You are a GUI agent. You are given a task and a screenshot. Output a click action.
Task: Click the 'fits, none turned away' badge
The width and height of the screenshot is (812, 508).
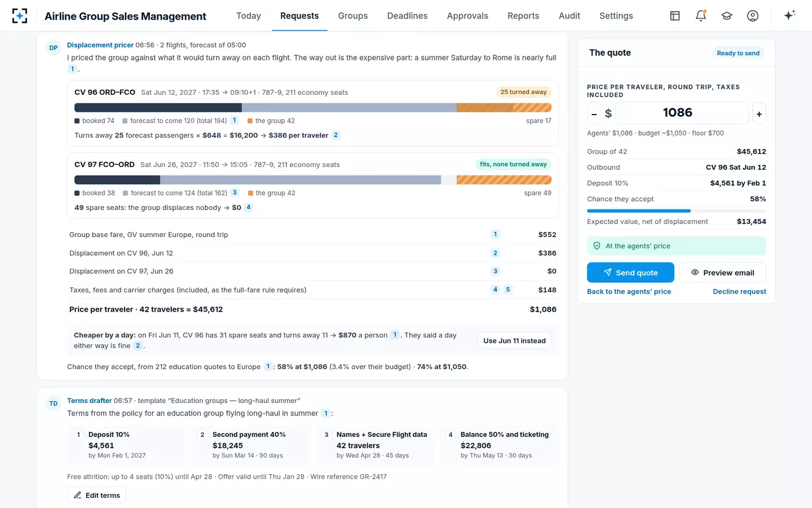(513, 164)
